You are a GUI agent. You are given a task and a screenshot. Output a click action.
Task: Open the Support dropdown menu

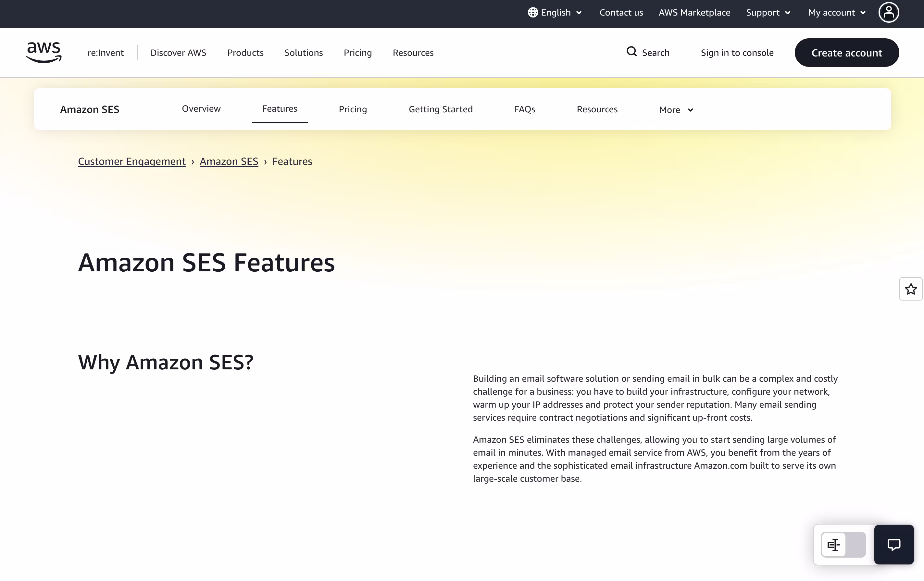click(x=768, y=12)
